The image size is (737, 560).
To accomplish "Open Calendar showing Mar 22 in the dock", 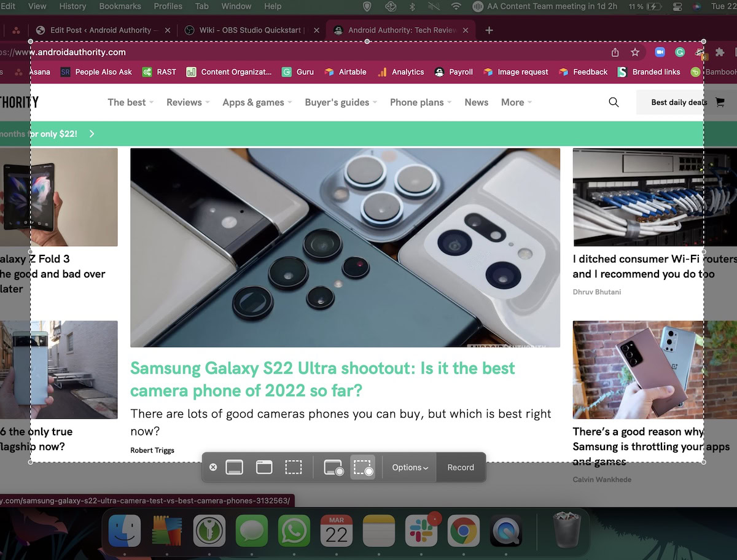I will pos(337,531).
